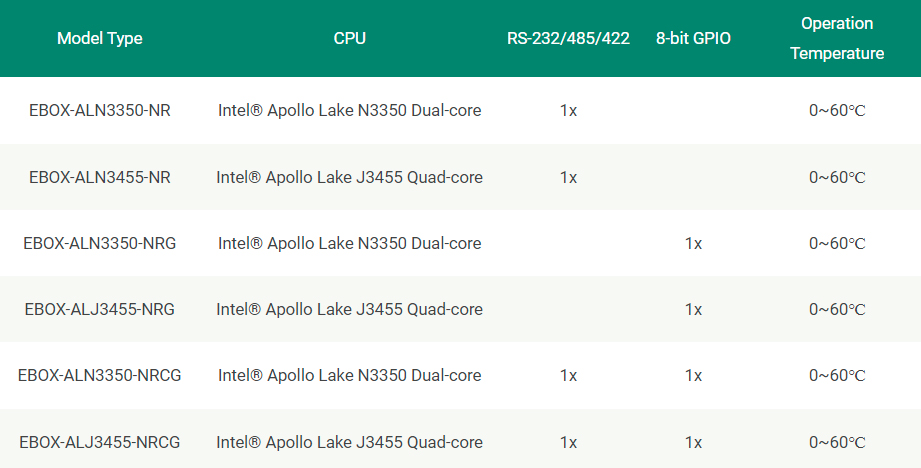The width and height of the screenshot is (921, 468).
Task: Select the RS-232/485/422 column header
Action: click(x=568, y=39)
